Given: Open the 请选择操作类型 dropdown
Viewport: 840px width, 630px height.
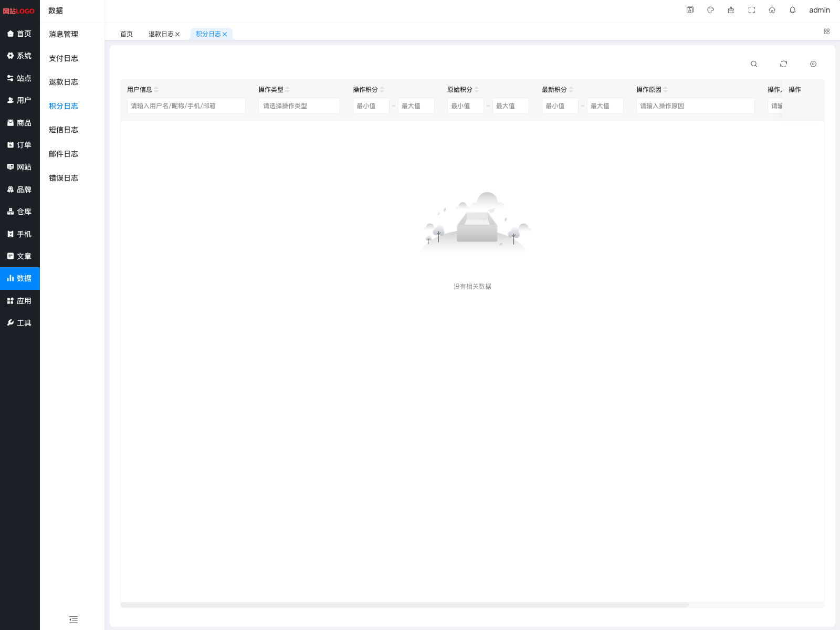Looking at the screenshot, I should [299, 106].
